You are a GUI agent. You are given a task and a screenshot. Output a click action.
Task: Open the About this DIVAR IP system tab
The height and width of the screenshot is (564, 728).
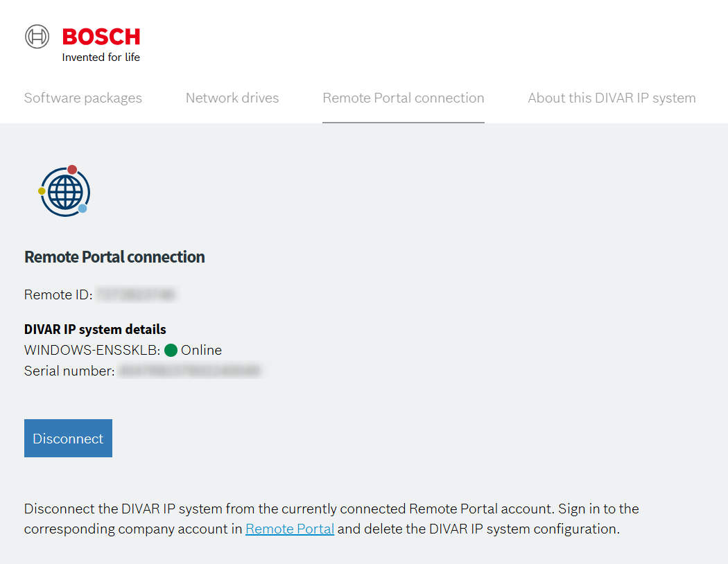[612, 98]
